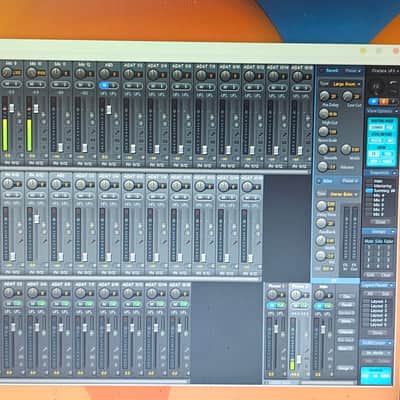Open settings wrench on Main output channel

[331, 352]
